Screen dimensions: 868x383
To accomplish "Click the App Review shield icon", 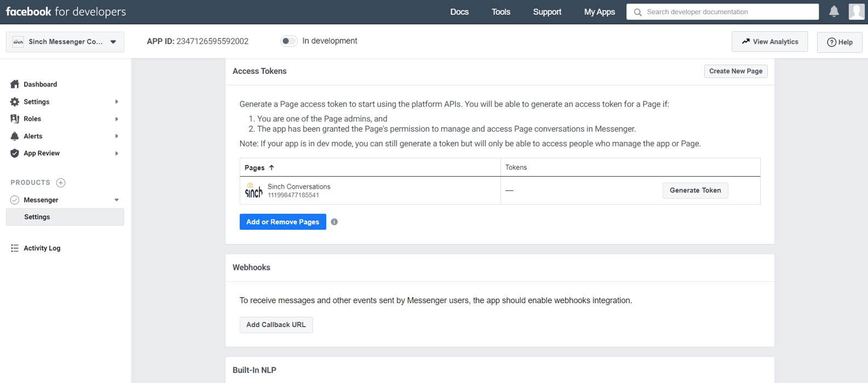I will (x=15, y=153).
